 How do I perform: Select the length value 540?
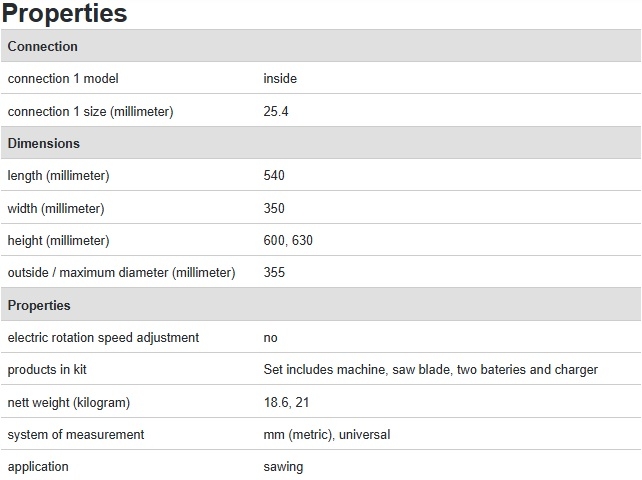(x=274, y=175)
